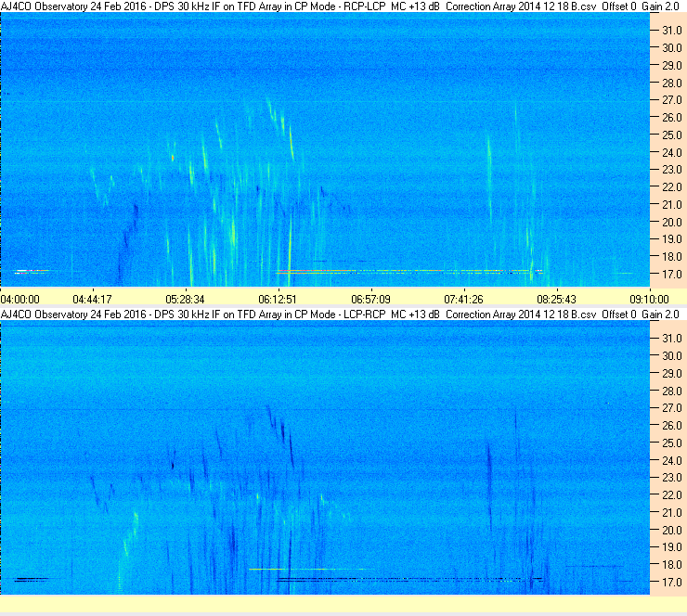Select the 22.0 MHz tick on lower chart
The height and width of the screenshot is (616, 687).
tap(671, 495)
